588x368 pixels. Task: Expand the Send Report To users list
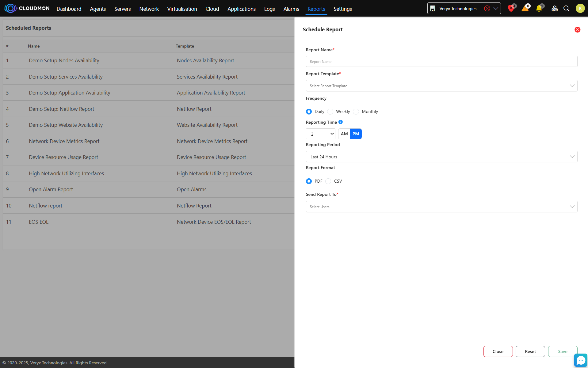tap(441, 207)
